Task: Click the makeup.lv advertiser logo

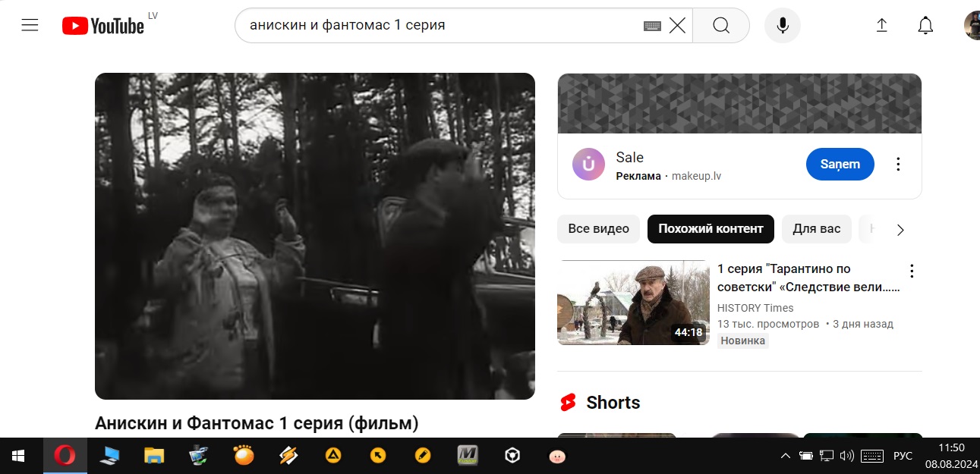Action: (588, 165)
